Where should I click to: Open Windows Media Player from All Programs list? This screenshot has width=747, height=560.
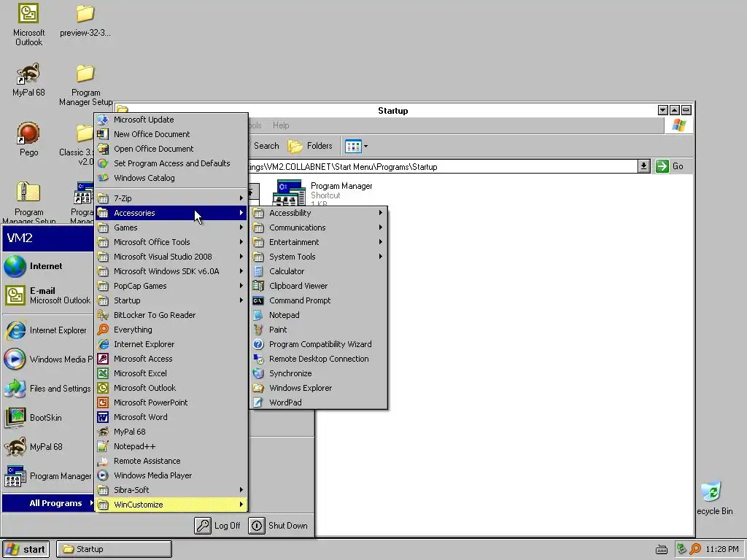(x=171, y=475)
